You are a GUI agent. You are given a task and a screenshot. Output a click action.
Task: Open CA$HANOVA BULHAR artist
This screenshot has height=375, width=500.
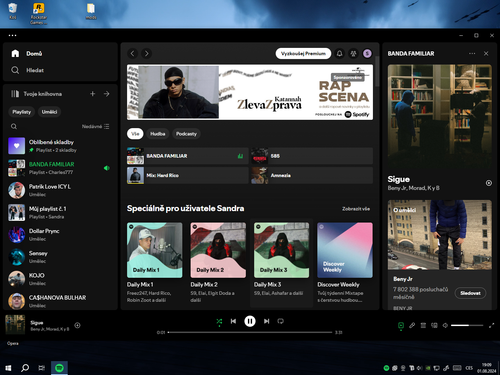tap(60, 301)
